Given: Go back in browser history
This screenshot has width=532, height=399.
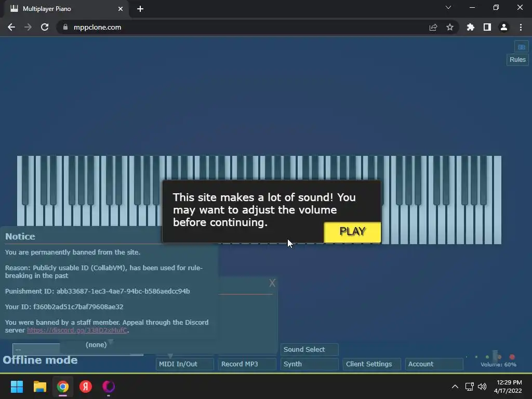Looking at the screenshot, I should 11,27.
